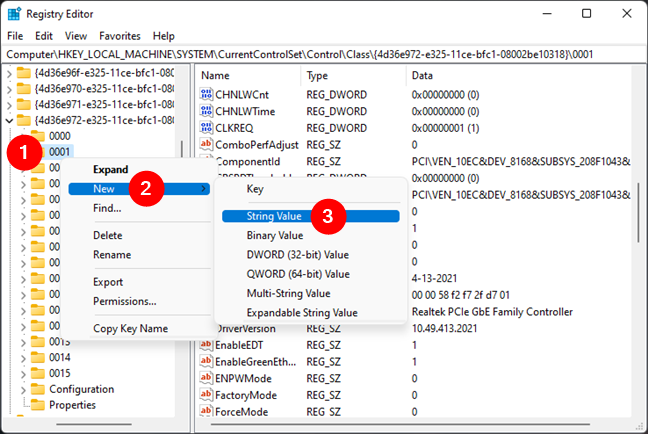Collapse the {4d36e972-e325 tree key
Image resolution: width=648 pixels, height=434 pixels.
tap(9, 121)
